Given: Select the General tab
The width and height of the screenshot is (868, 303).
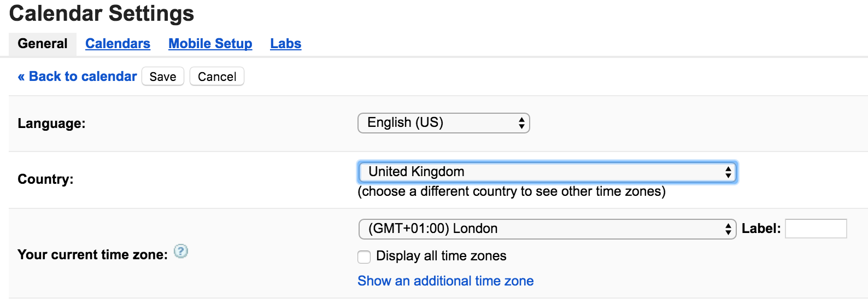Looking at the screenshot, I should (x=43, y=44).
